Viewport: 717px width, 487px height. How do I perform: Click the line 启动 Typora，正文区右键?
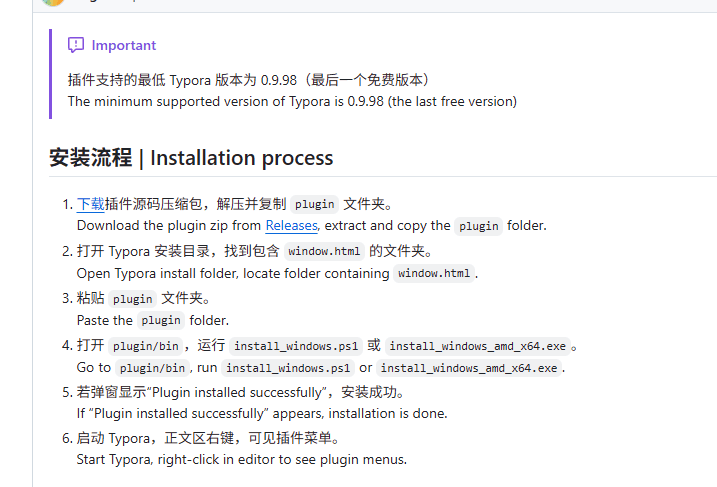(x=209, y=438)
